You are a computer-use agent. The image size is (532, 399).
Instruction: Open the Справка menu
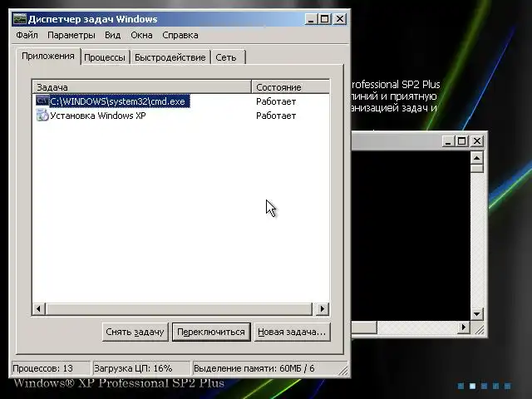180,35
